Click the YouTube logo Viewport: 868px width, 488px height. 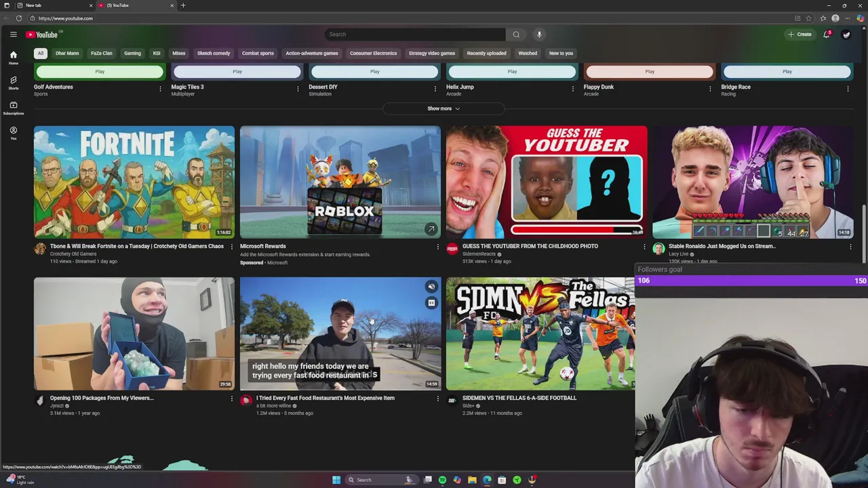click(x=42, y=35)
